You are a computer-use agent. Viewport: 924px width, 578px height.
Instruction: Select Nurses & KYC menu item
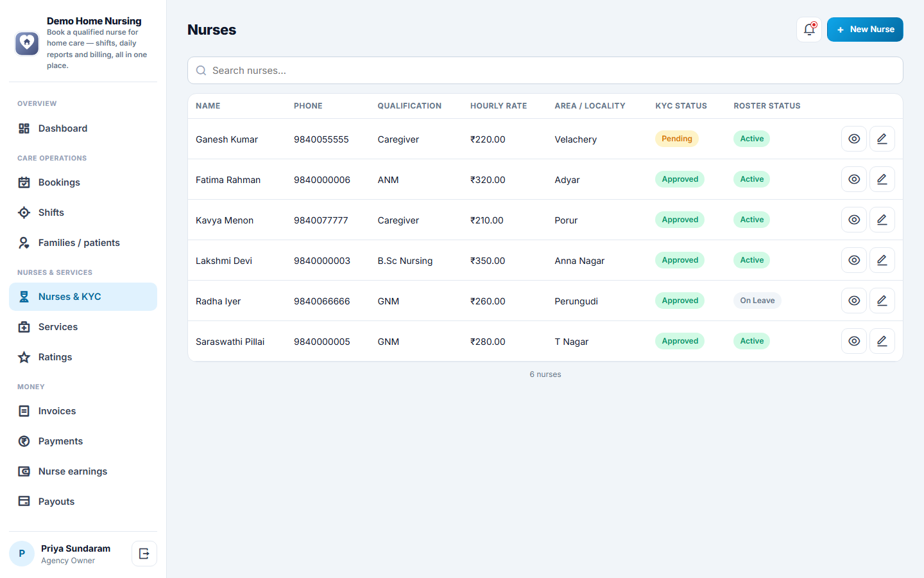coord(83,297)
